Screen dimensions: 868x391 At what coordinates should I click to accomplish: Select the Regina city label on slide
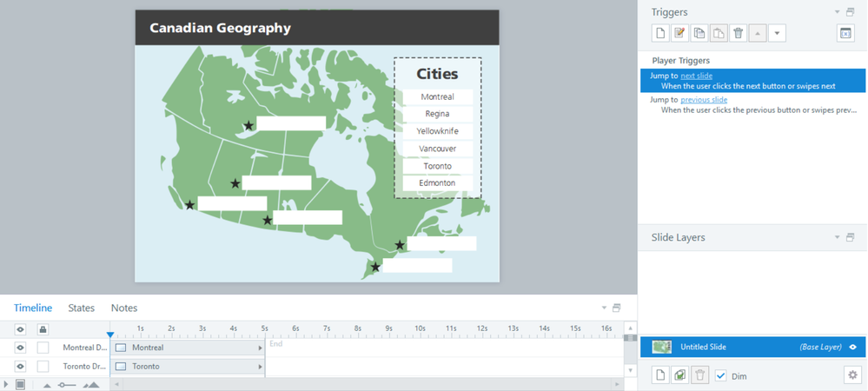[x=437, y=114]
